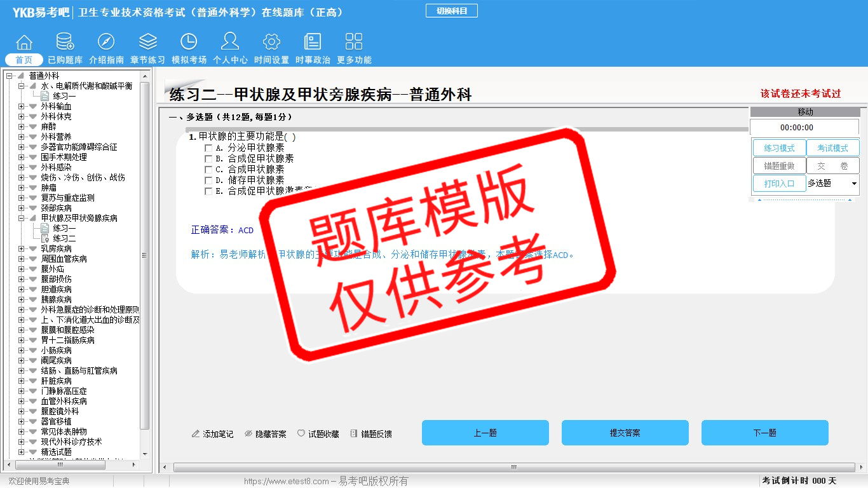The width and height of the screenshot is (868, 488).
Task: Go to 个人中心 user profile
Action: tap(230, 43)
